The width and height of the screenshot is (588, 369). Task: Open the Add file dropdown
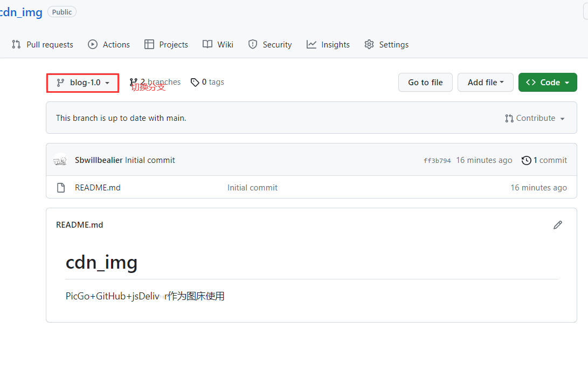tap(485, 82)
